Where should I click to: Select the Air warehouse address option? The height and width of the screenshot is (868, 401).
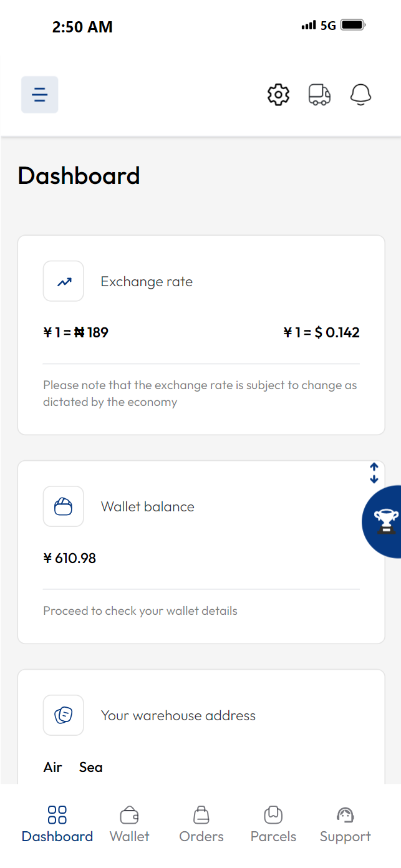pyautogui.click(x=53, y=768)
